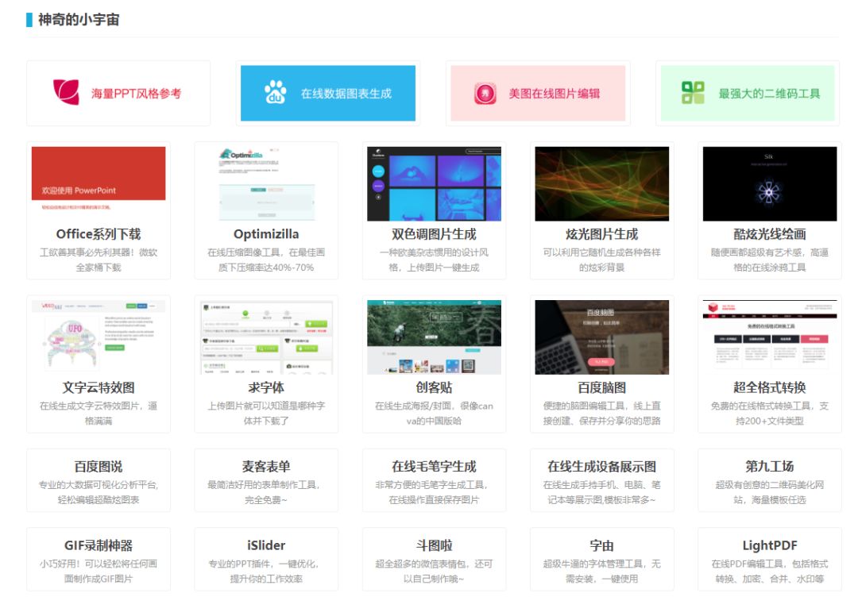Image resolution: width=858 pixels, height=616 pixels.
Task: Open the iSlider PPT plugin link
Action: 266,545
